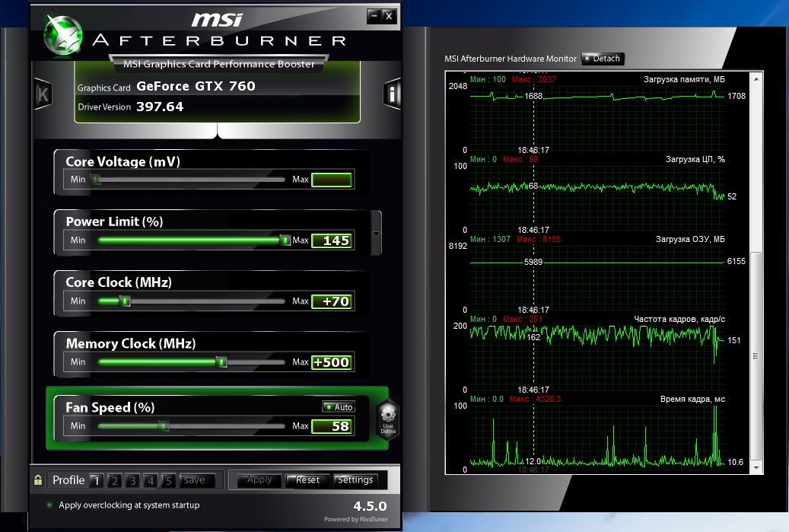Click the Core Clock value field +70
The image size is (789, 532).
[x=332, y=301]
